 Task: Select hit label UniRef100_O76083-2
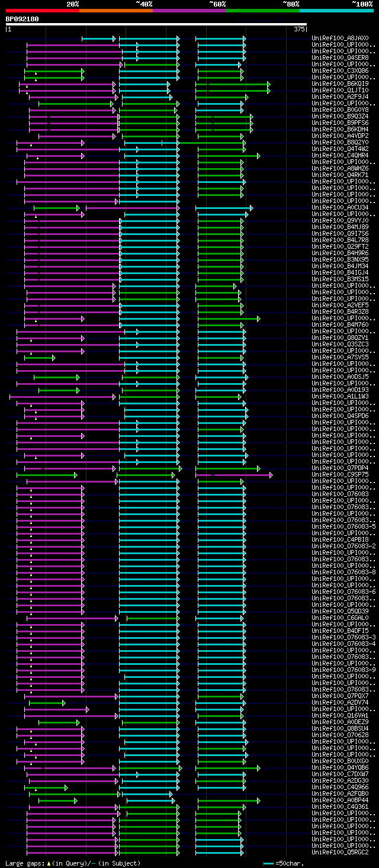click(x=344, y=546)
